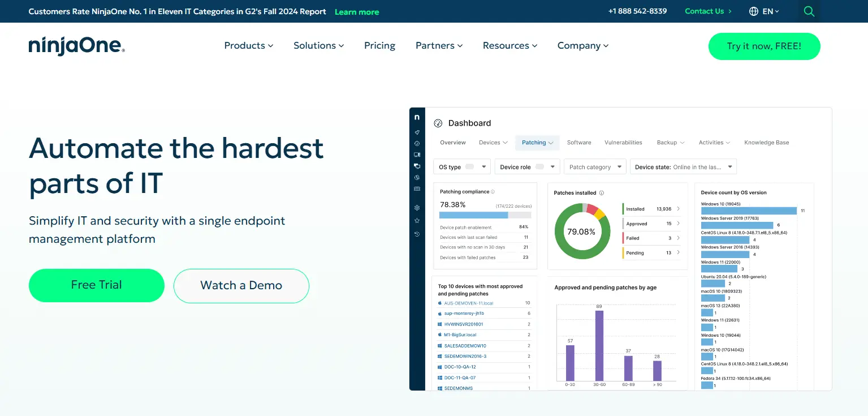
Task: Click the 79.08% donut chart
Action: (582, 231)
